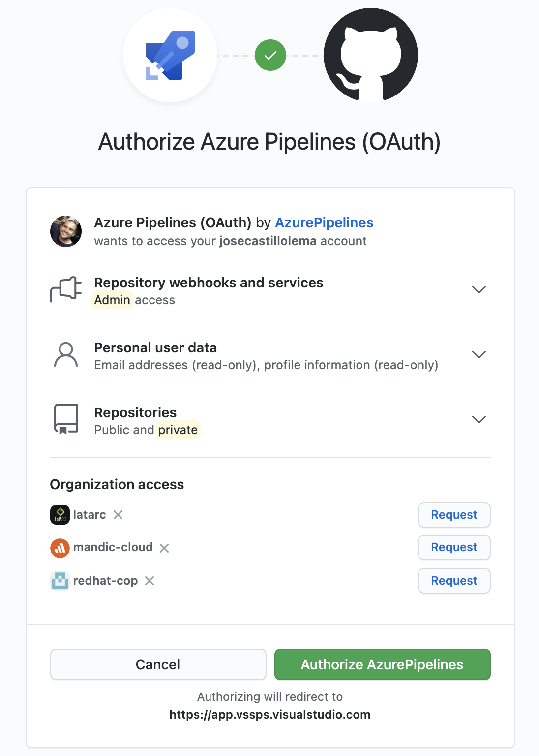Expand Repository webhooks and services details
This screenshot has height=756, width=539.
click(479, 289)
